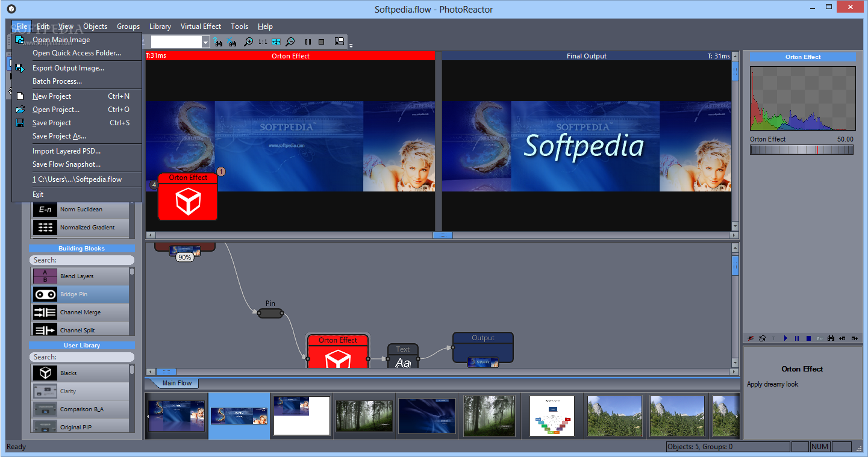Image resolution: width=868 pixels, height=457 pixels.
Task: Choose Exit from File menu
Action: 77,194
